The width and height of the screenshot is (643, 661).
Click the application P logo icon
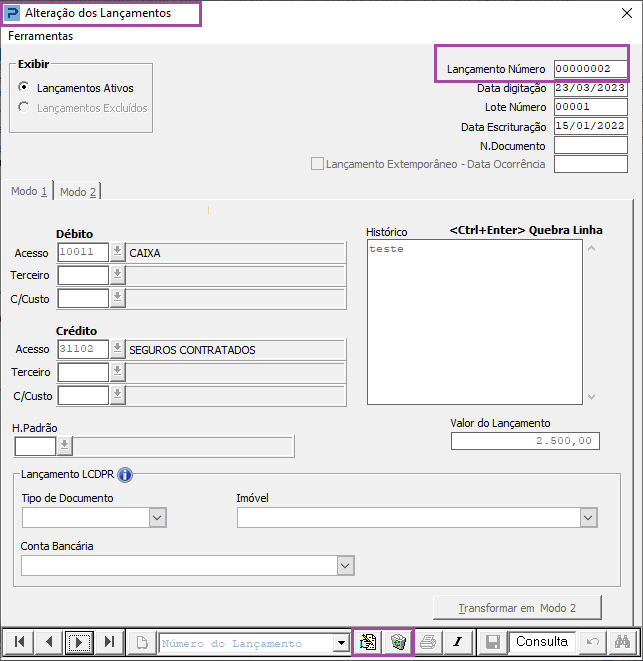click(x=11, y=13)
